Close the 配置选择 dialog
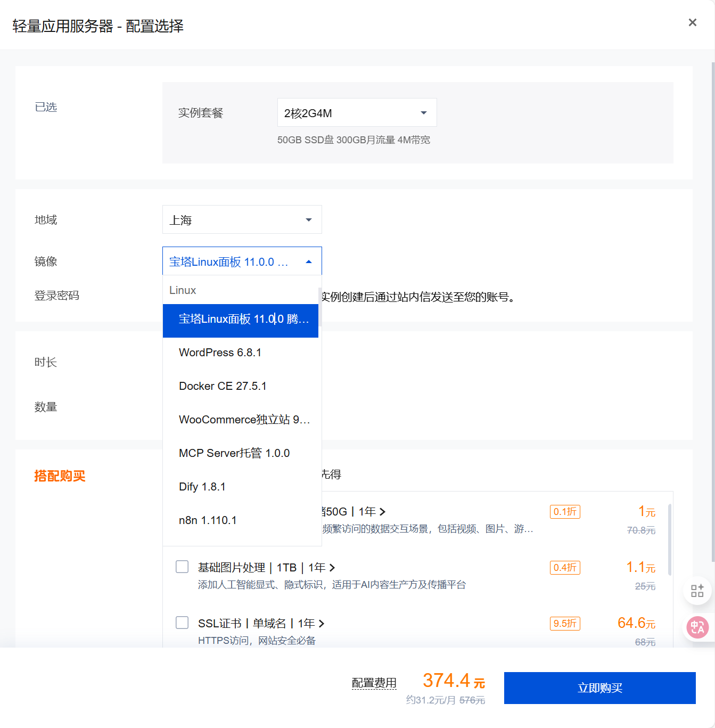Screen dimensions: 715x728 pos(692,22)
